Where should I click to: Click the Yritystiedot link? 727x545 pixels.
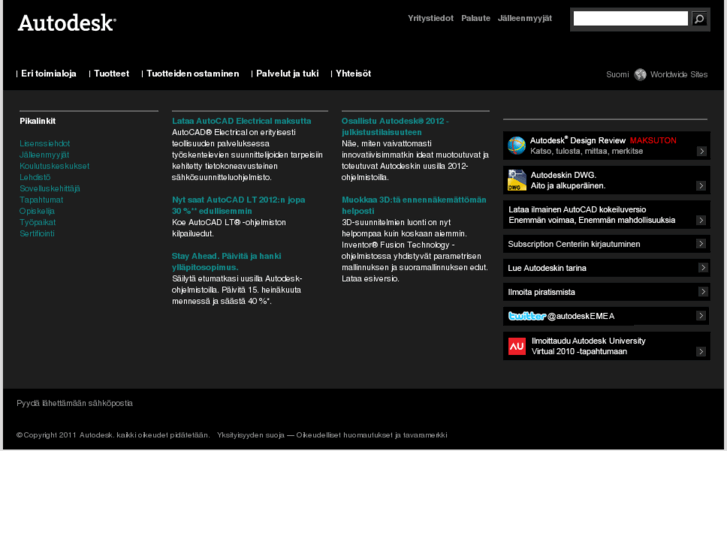click(431, 19)
